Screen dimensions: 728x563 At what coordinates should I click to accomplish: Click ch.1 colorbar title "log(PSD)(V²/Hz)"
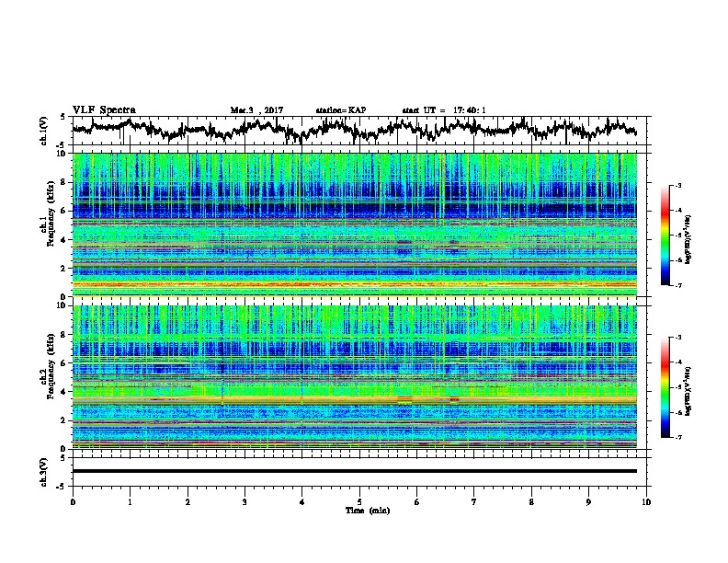[688, 239]
